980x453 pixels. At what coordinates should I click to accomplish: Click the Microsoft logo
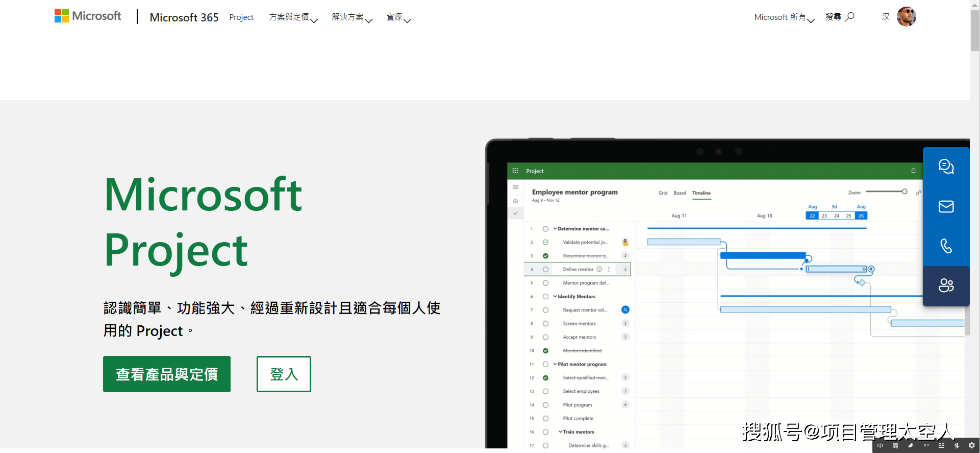(88, 16)
